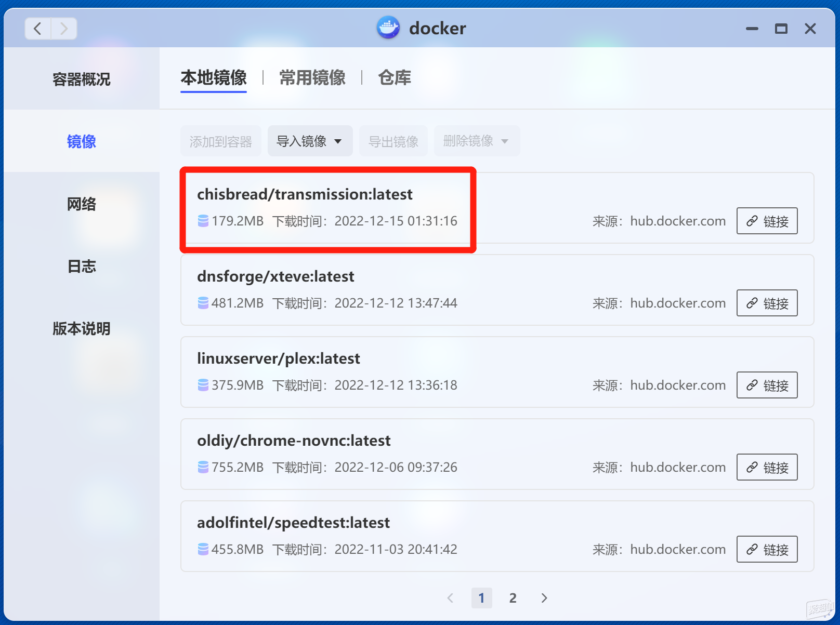Open 版本说明 in the sidebar
Image resolution: width=840 pixels, height=625 pixels.
82,328
